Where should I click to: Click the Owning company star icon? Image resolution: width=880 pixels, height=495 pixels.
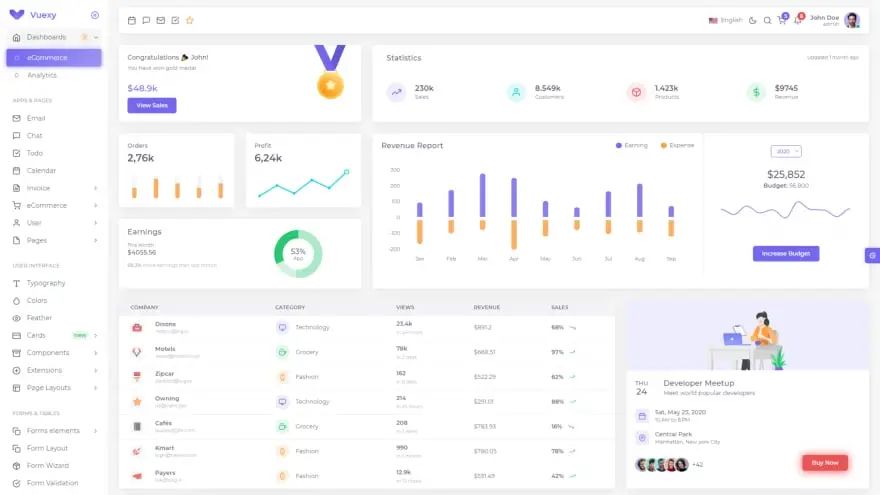137,401
